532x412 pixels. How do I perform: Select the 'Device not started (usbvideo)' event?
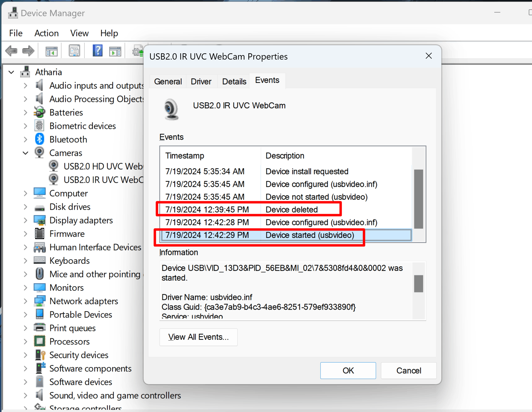[286, 197]
